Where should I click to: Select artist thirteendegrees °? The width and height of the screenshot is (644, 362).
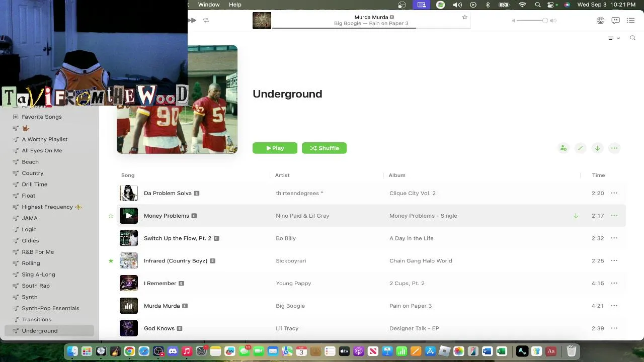point(299,193)
